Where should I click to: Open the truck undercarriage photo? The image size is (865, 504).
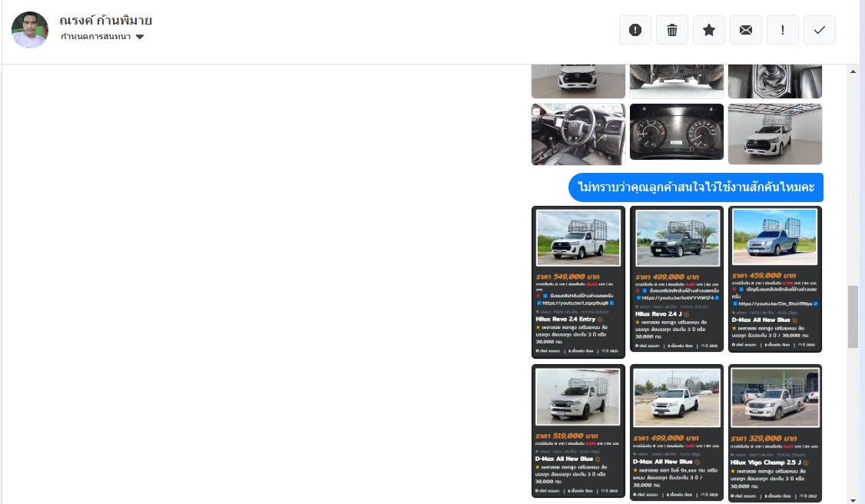[x=676, y=81]
